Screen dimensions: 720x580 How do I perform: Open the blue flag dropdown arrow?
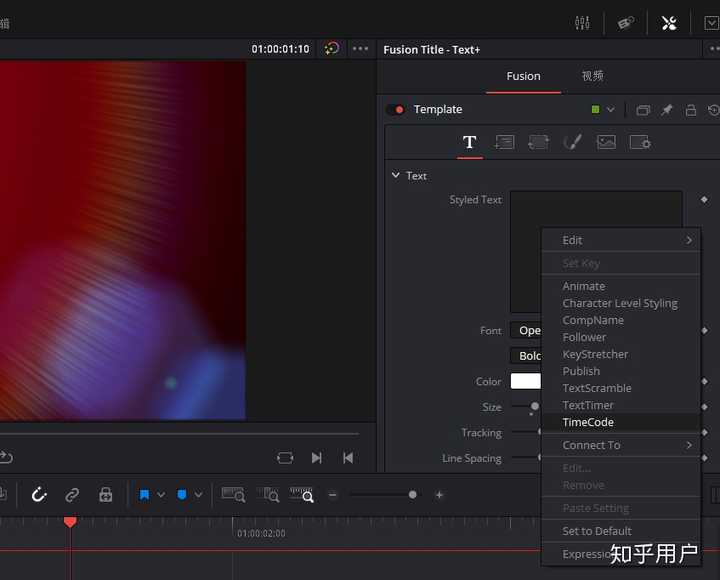(161, 495)
